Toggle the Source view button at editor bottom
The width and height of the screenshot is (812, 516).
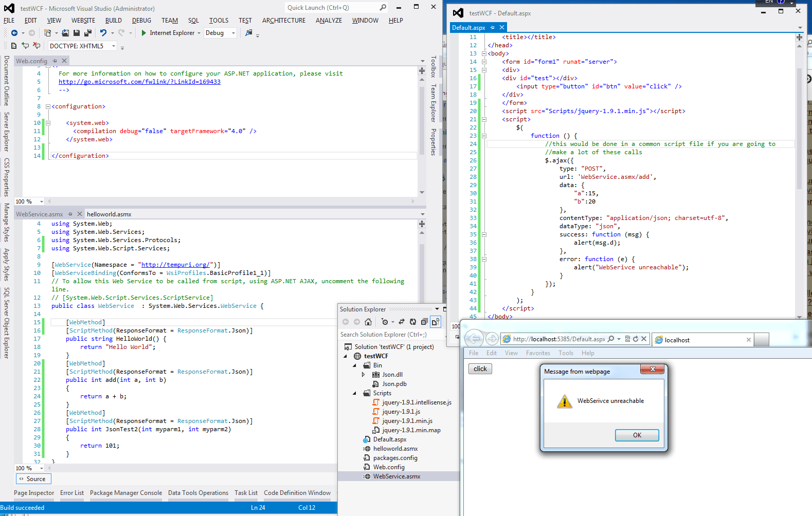[x=32, y=479]
